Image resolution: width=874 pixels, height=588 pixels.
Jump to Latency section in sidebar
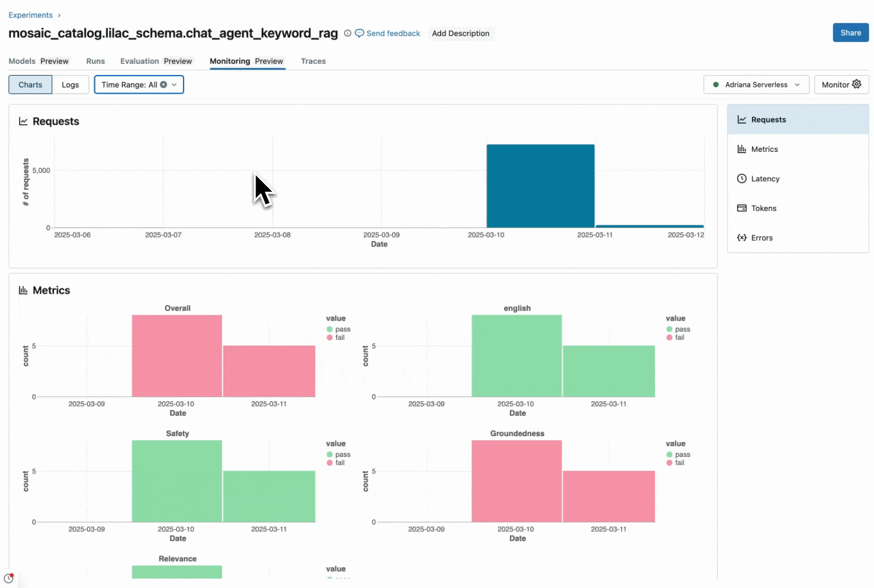(798, 179)
